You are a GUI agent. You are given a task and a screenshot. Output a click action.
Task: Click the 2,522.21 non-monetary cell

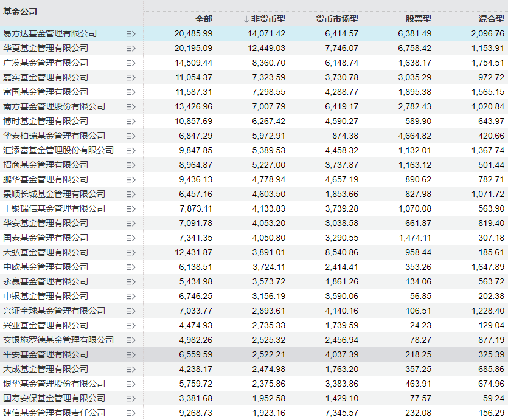click(x=269, y=354)
